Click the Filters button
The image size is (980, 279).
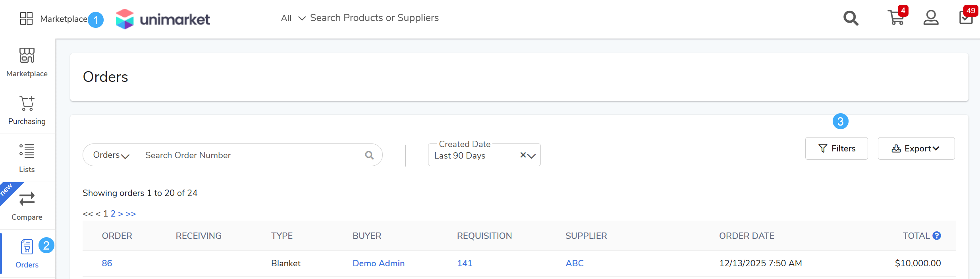click(x=836, y=149)
